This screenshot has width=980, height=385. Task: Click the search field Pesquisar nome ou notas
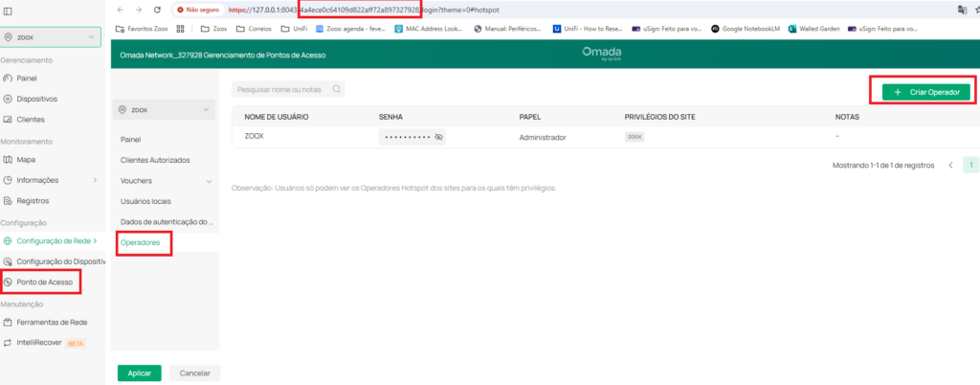pyautogui.click(x=287, y=89)
